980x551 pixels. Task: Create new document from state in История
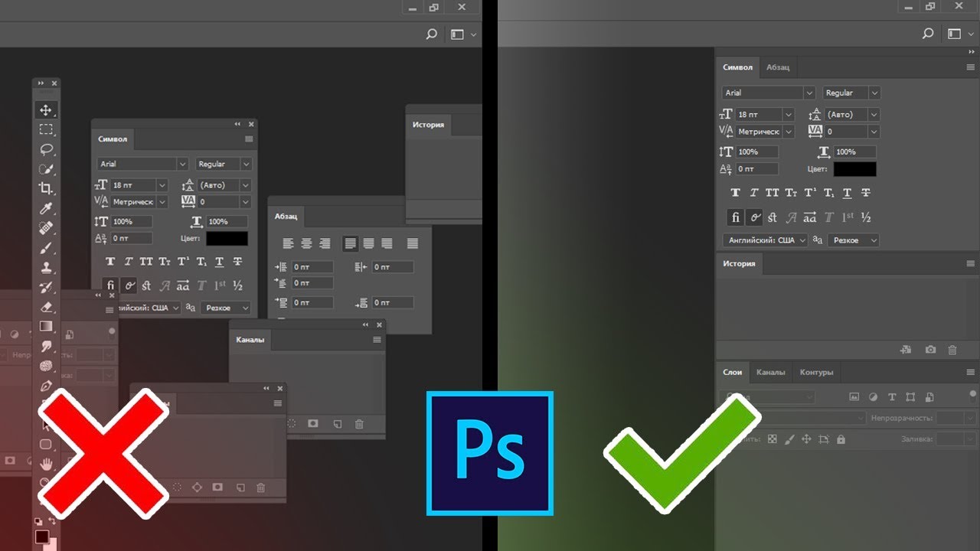click(906, 350)
